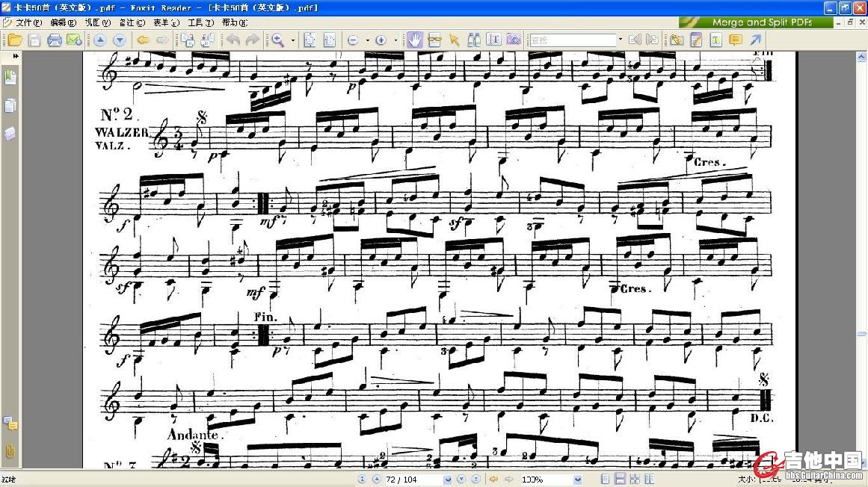Open the 编辑 (Edit) menu
Viewport: 868px width, 487px height.
(x=63, y=22)
